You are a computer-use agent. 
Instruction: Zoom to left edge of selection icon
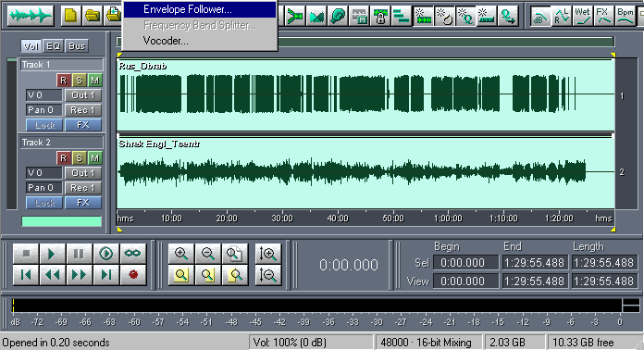pyautogui.click(x=208, y=275)
